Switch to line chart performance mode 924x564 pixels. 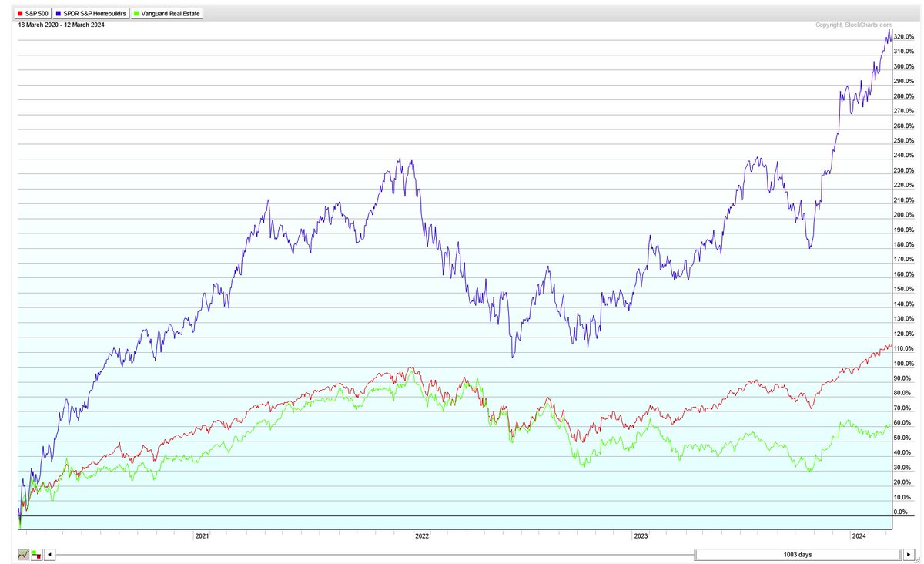pos(23,554)
